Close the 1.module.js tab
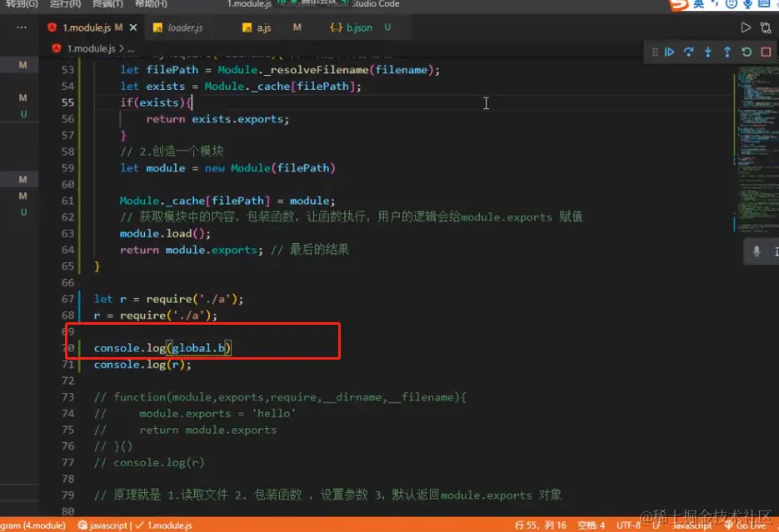 (x=133, y=27)
